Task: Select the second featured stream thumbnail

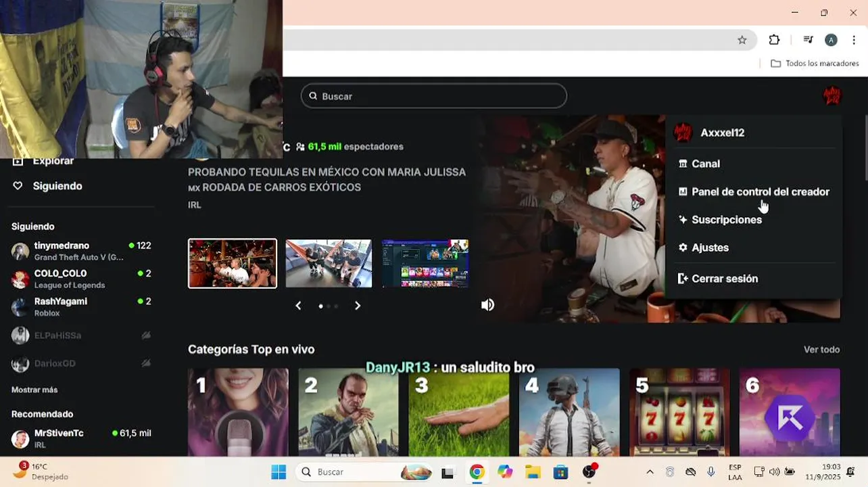Action: [x=329, y=263]
